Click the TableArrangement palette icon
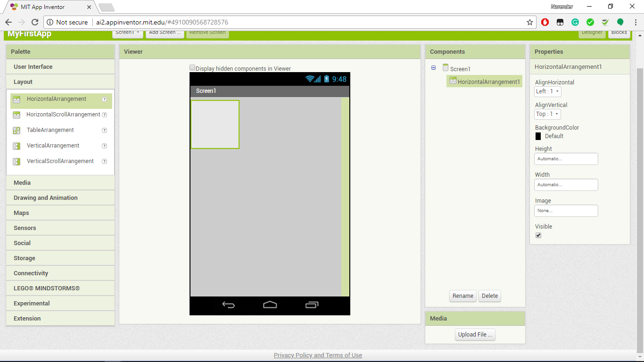The height and width of the screenshot is (362, 644). (x=17, y=131)
